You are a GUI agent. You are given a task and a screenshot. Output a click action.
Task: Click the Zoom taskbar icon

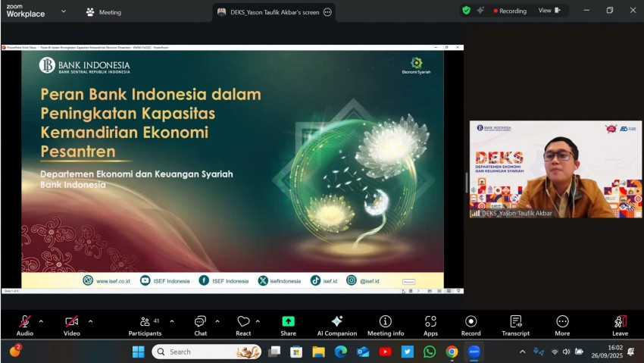(474, 352)
